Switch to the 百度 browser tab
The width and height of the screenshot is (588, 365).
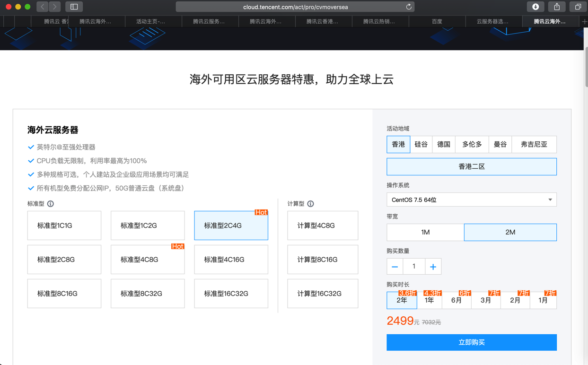pos(437,21)
